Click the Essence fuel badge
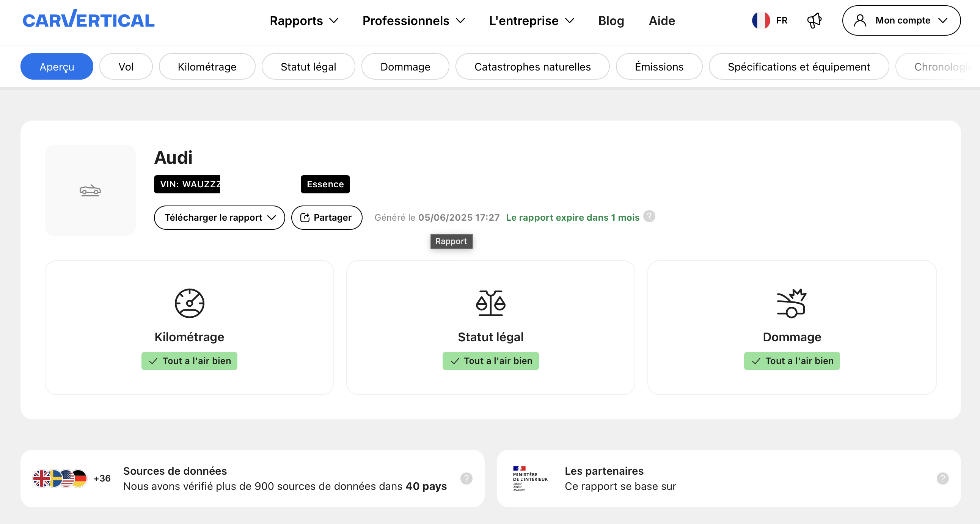 325,184
